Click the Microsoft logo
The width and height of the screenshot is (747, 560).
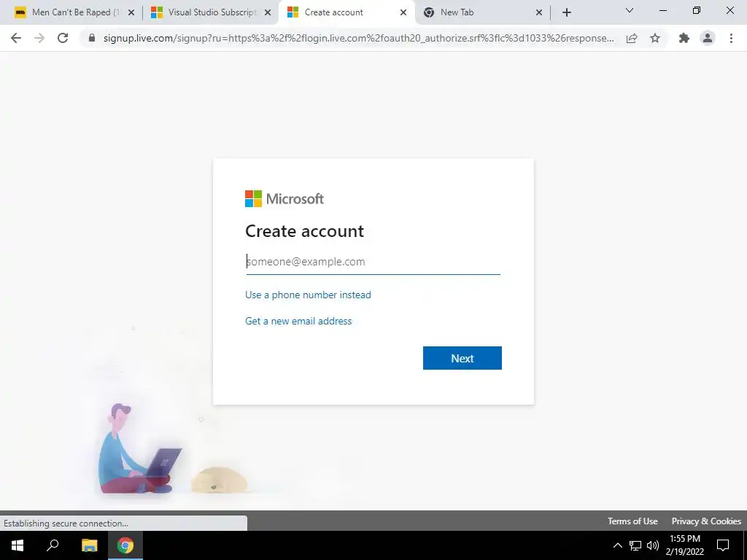tap(285, 198)
